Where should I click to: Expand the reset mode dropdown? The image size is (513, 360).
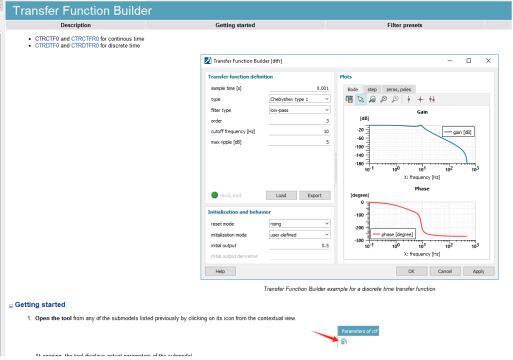[300, 224]
